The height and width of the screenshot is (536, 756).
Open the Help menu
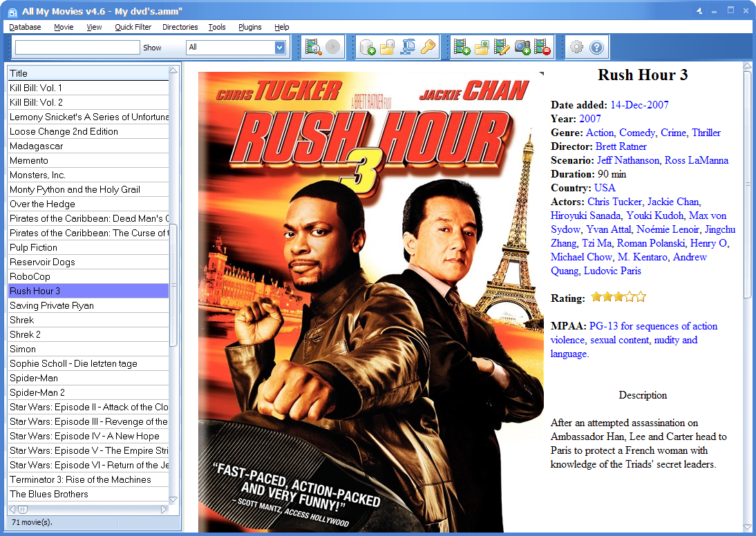coord(281,27)
